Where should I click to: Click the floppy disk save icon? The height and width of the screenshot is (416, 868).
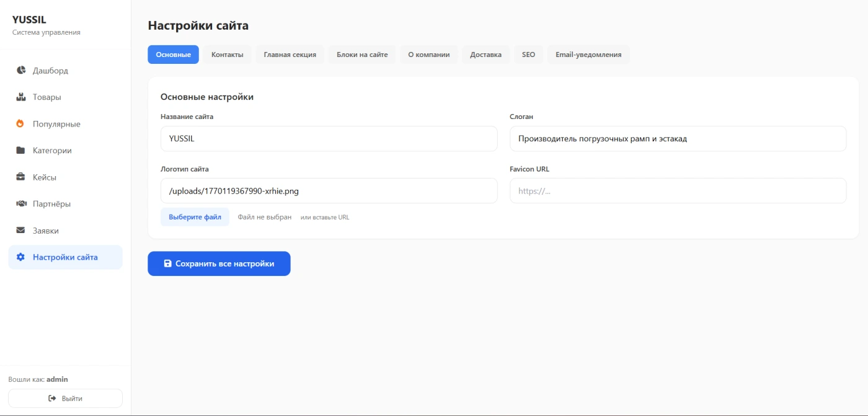tap(167, 263)
